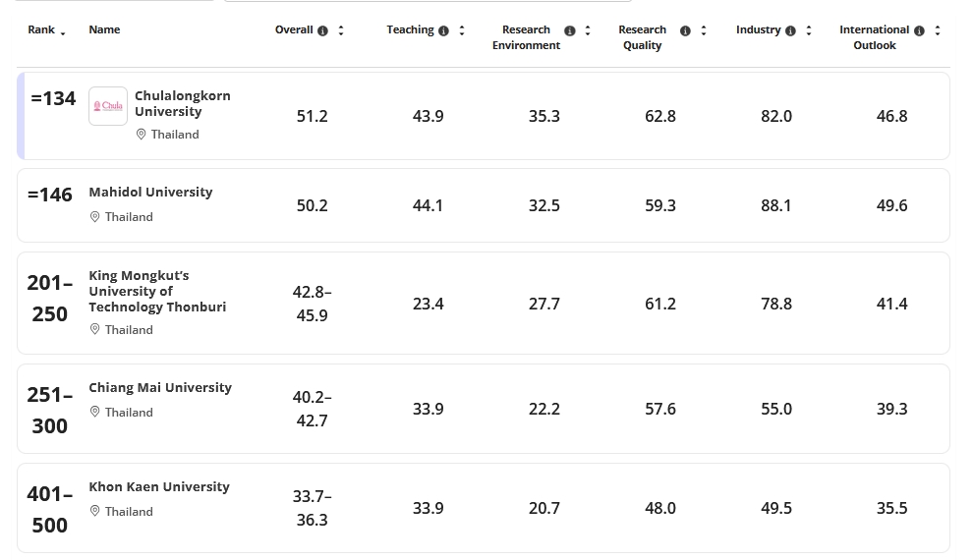Image resolution: width=973 pixels, height=560 pixels.
Task: Click the Overall info icon
Action: (322, 30)
